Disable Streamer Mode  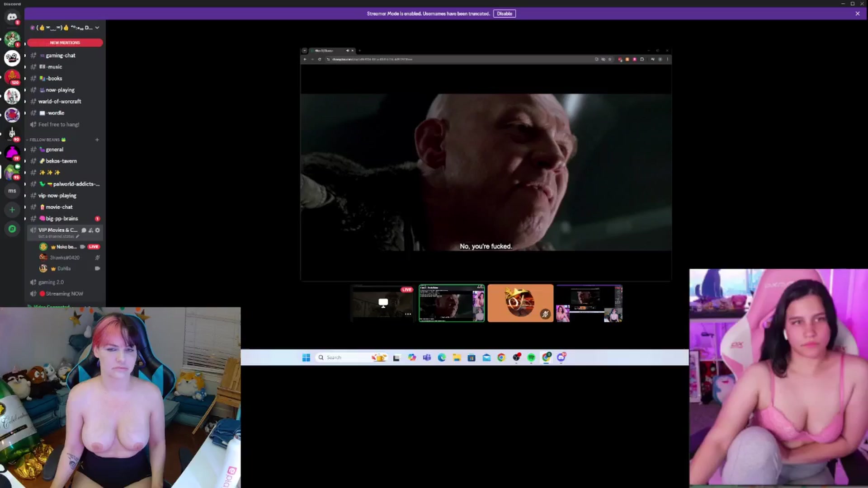pyautogui.click(x=505, y=14)
